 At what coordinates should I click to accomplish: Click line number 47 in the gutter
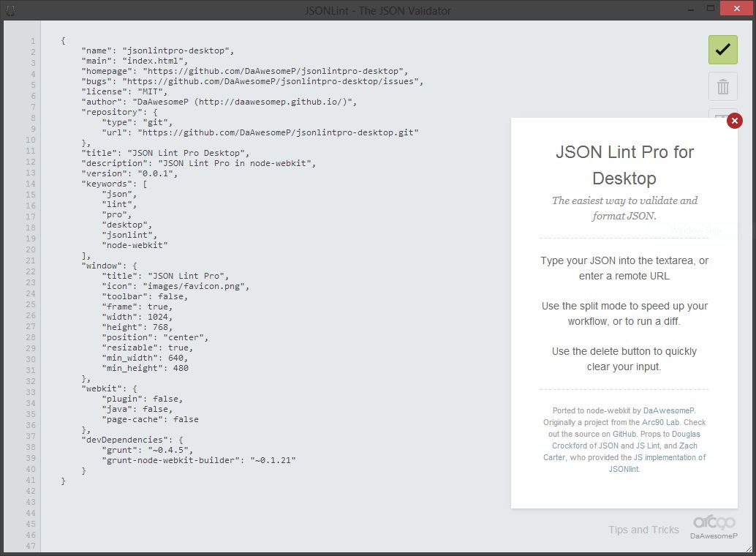point(31,546)
